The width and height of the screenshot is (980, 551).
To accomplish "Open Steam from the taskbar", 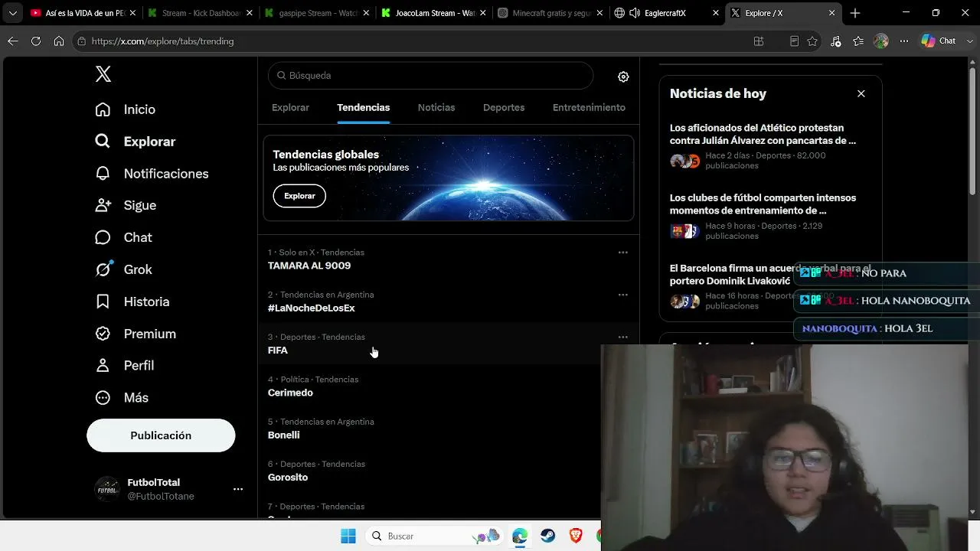I will coord(548,536).
